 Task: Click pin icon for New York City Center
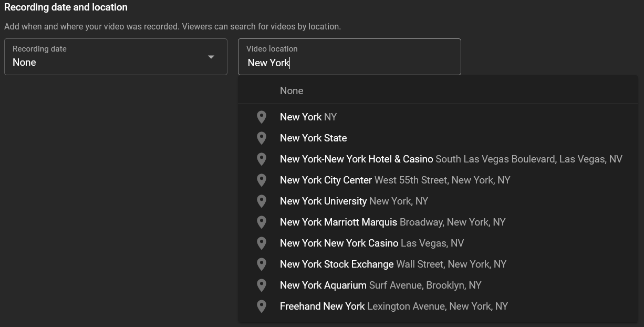pyautogui.click(x=262, y=180)
